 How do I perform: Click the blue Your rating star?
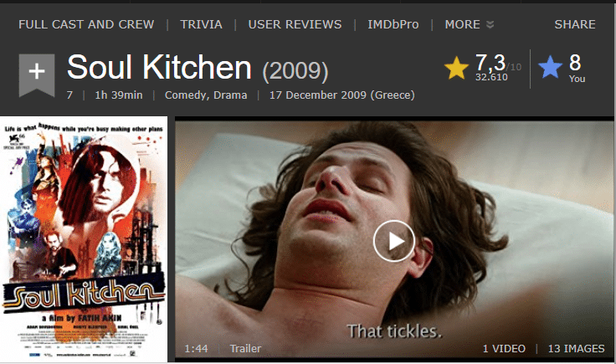[550, 67]
